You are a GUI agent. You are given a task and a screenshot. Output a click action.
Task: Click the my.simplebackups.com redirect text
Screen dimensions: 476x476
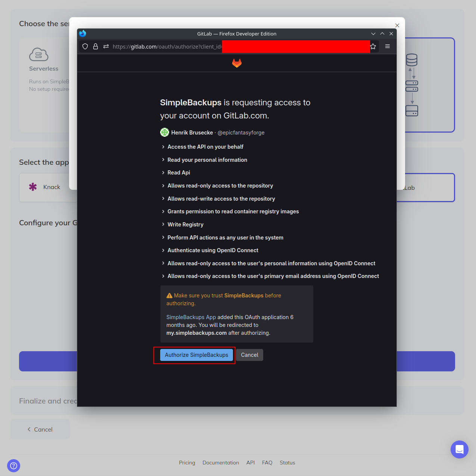(x=197, y=333)
